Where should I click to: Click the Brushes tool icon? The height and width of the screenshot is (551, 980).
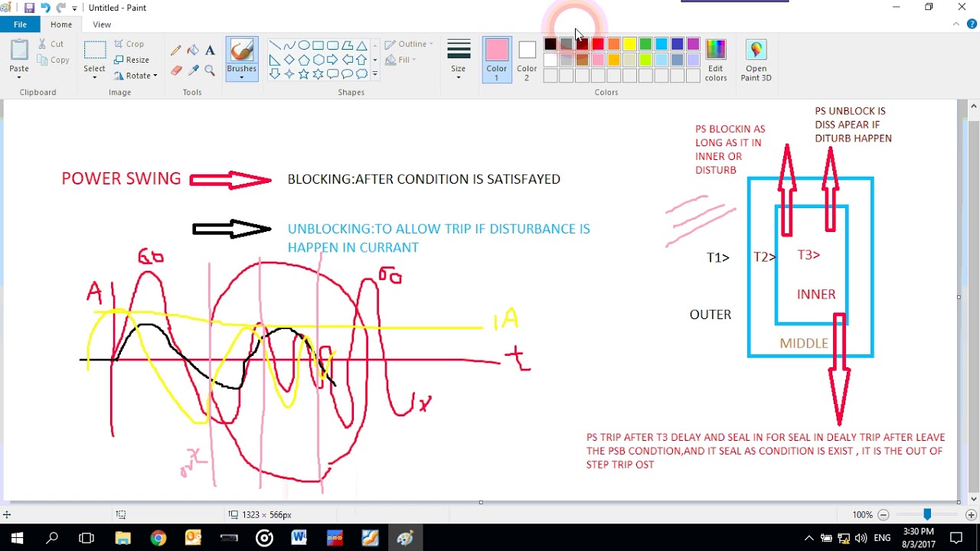[241, 51]
